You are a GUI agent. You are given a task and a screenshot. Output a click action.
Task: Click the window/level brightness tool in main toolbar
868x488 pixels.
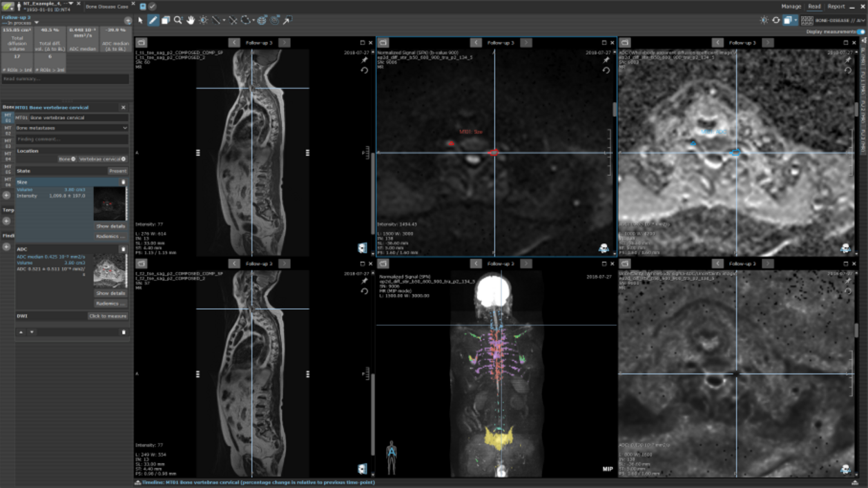pyautogui.click(x=203, y=21)
